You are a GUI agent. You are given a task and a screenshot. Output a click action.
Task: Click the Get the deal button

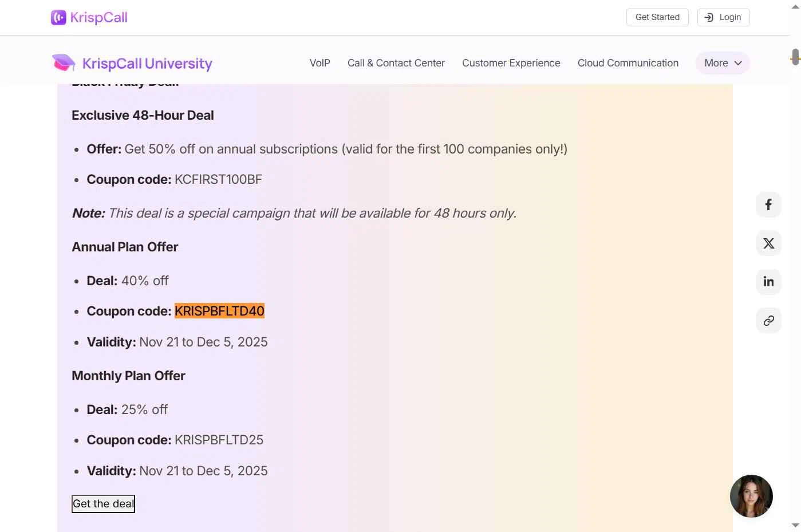click(x=103, y=504)
